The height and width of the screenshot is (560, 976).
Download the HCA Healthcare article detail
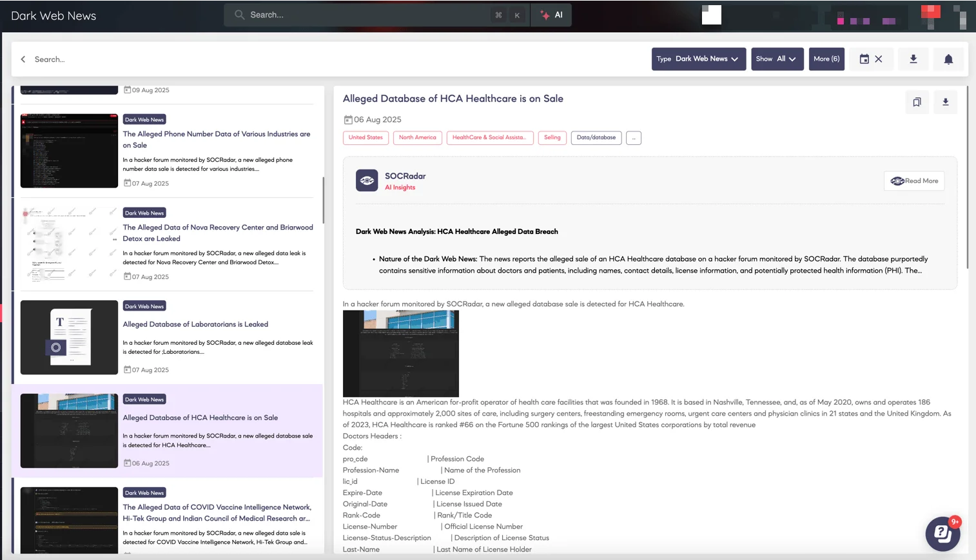point(945,102)
